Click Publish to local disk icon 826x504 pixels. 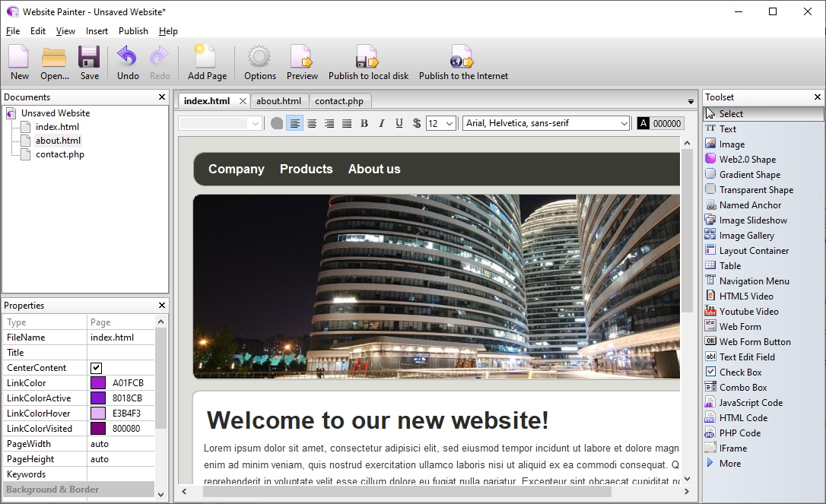click(367, 56)
